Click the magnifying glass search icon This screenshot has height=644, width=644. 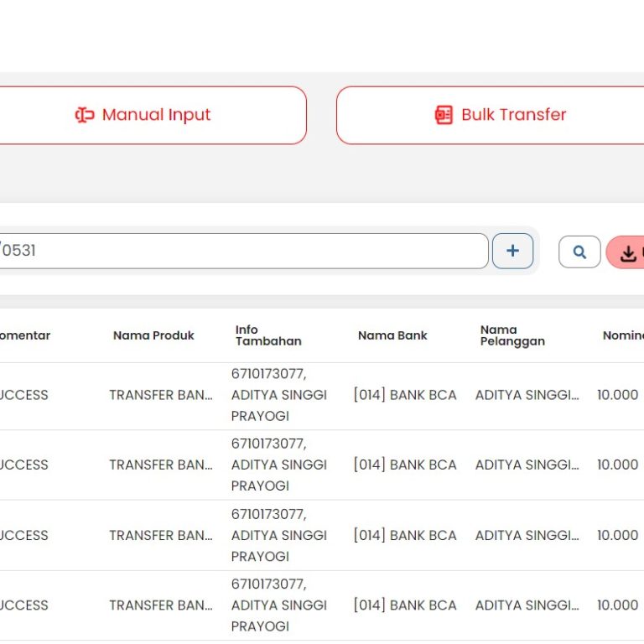point(579,252)
